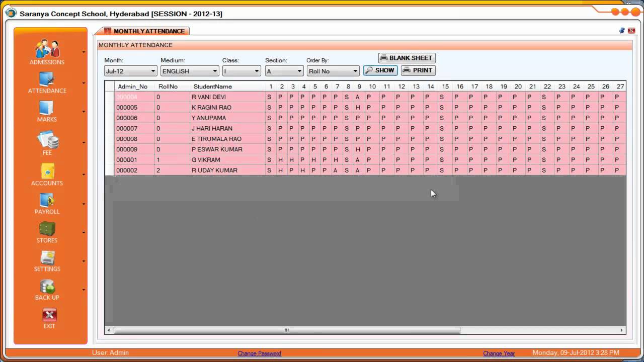The height and width of the screenshot is (362, 644).
Task: Open the Stores module icon
Action: (x=47, y=228)
